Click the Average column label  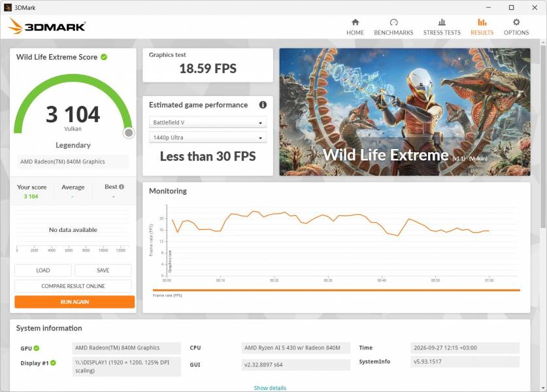tap(73, 188)
